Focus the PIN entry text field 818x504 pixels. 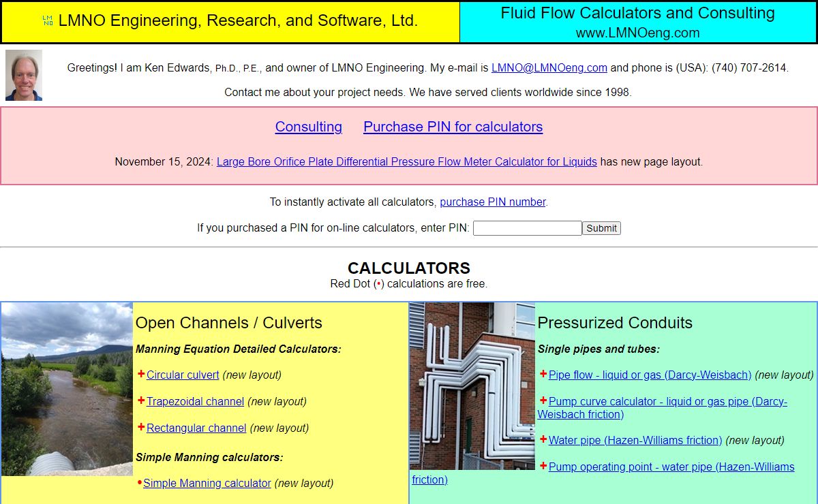pyautogui.click(x=528, y=228)
